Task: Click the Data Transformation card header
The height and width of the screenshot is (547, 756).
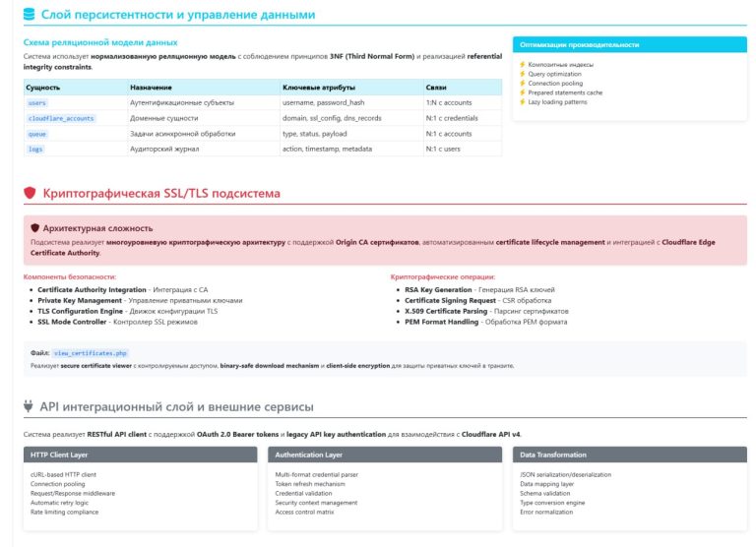Action: [x=630, y=455]
